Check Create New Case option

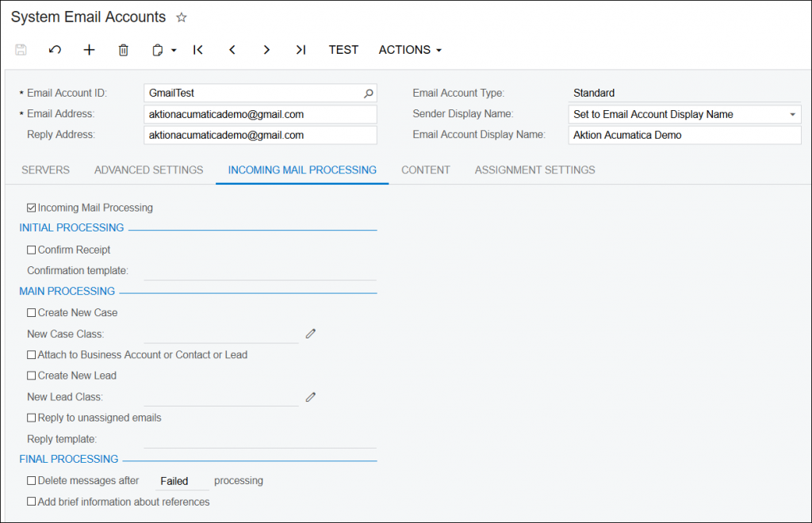tap(31, 312)
